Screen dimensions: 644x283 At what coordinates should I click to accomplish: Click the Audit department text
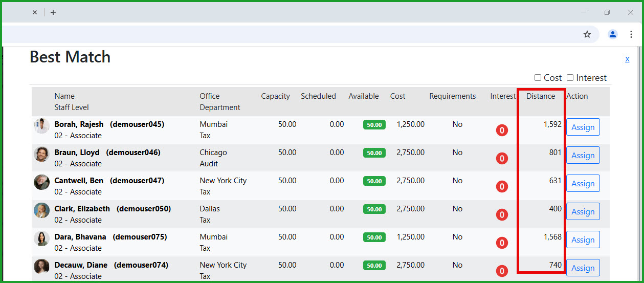(x=209, y=164)
